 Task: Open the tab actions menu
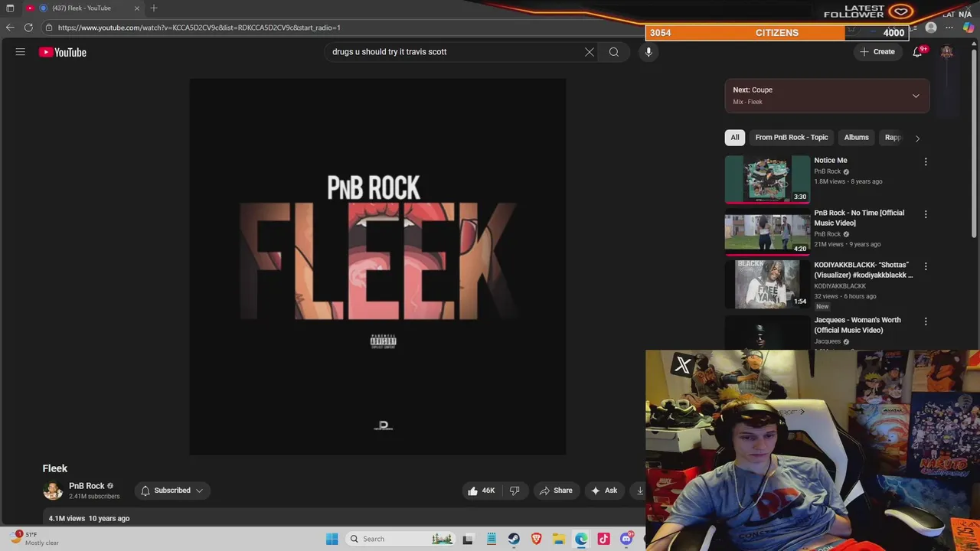pos(10,8)
